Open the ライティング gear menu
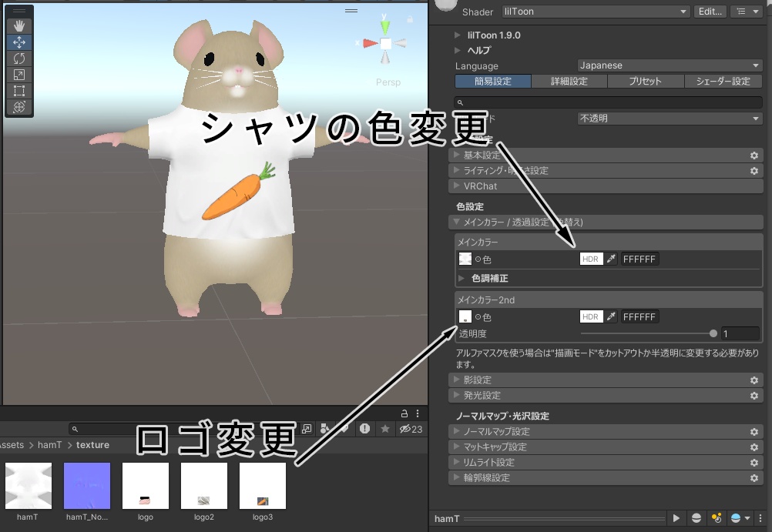This screenshot has width=772, height=532. 754,171
